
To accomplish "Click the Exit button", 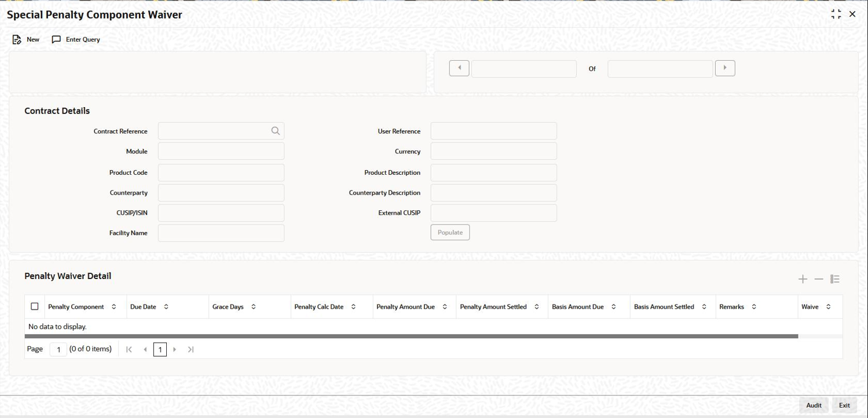I will click(844, 405).
